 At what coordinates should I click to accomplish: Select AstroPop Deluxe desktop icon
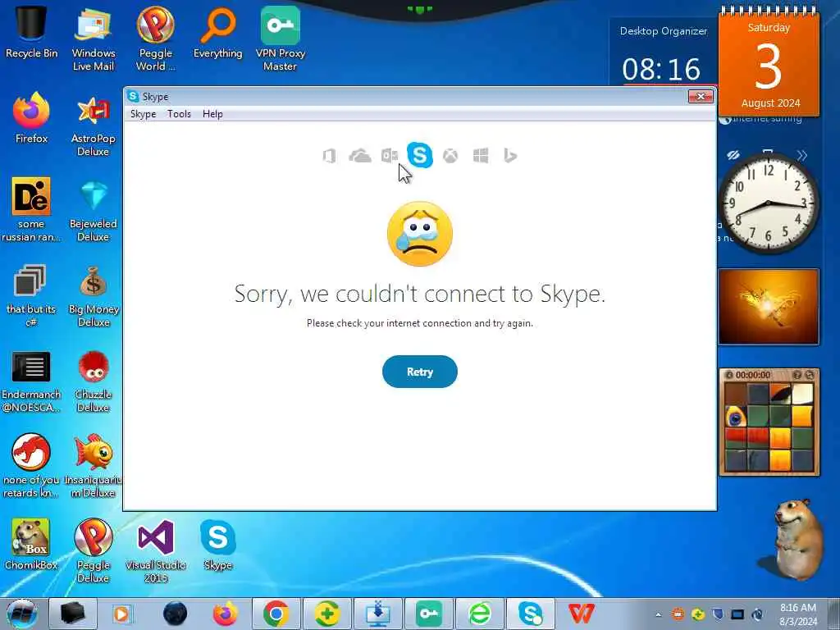(94, 125)
